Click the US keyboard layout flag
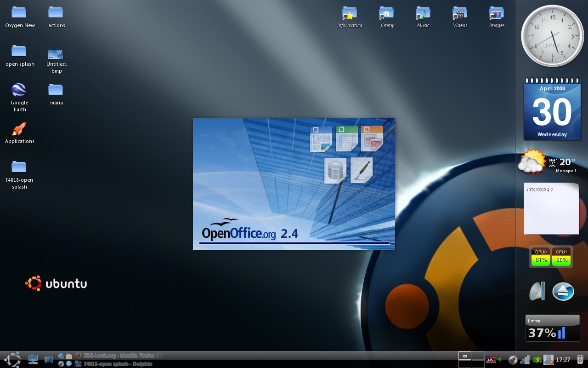The image size is (588, 368). 491,360
